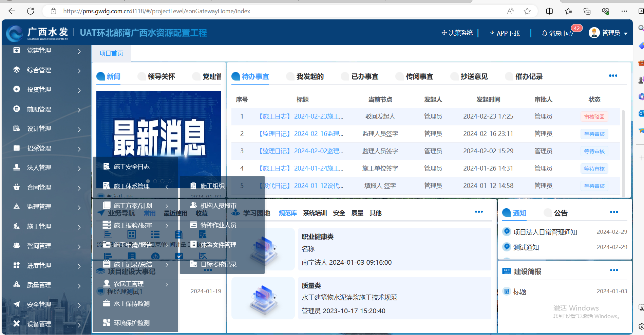Click the 法人管理 person icon
Viewport: 644px width, 335px height.
click(x=16, y=167)
